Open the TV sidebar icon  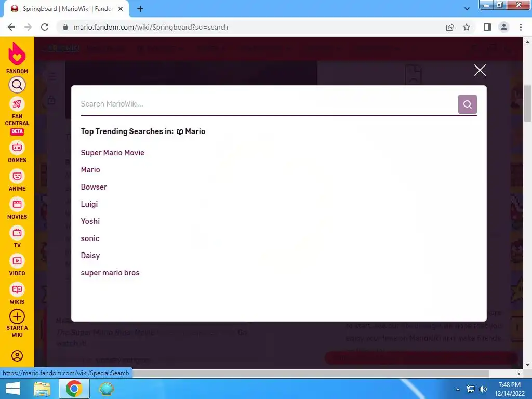pos(17,233)
